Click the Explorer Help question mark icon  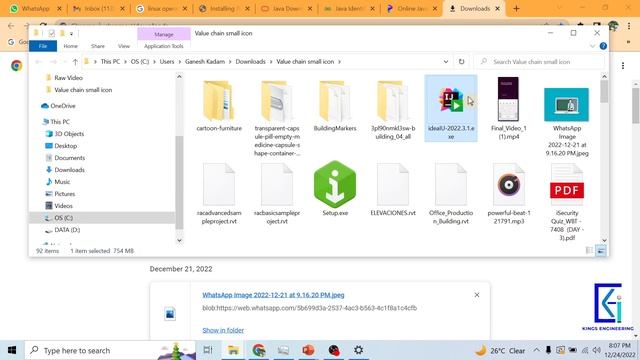[x=603, y=46]
